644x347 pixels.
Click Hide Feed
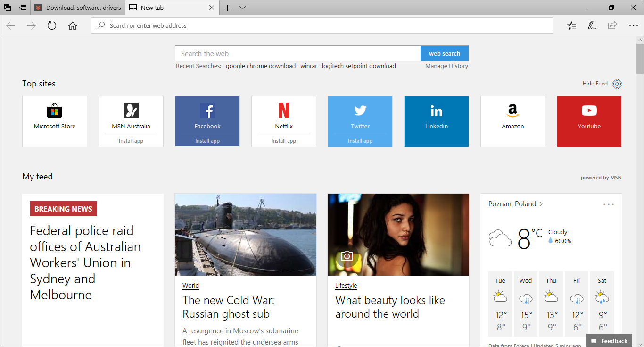595,84
